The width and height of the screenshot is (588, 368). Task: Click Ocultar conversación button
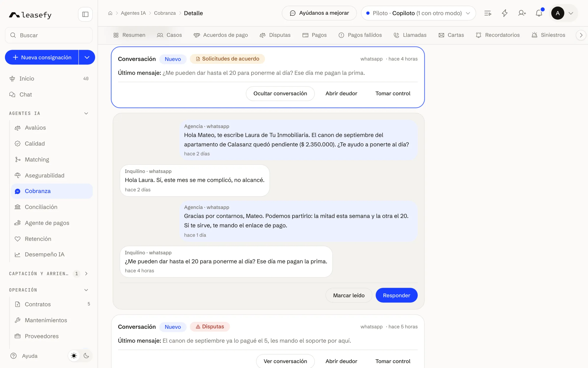(x=280, y=93)
